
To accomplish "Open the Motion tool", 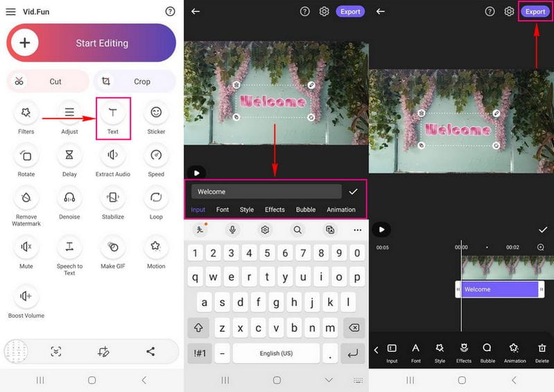I will tap(156, 253).
